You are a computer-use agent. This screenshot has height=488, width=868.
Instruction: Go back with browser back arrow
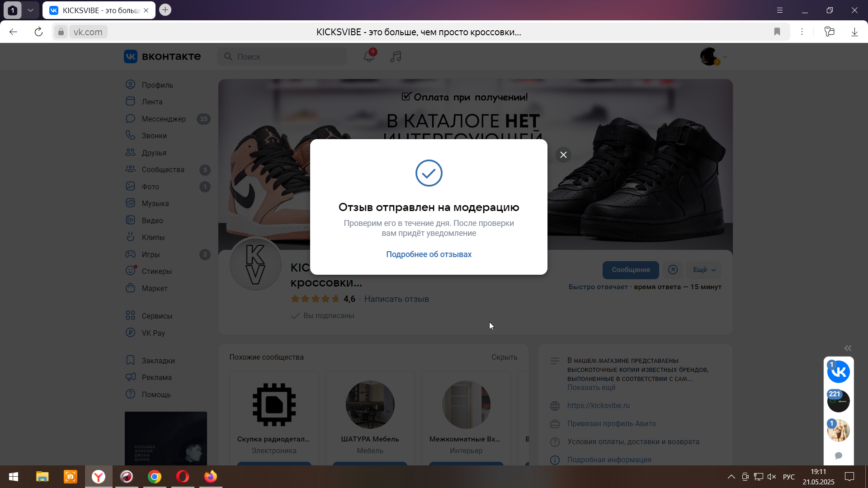[x=13, y=32]
